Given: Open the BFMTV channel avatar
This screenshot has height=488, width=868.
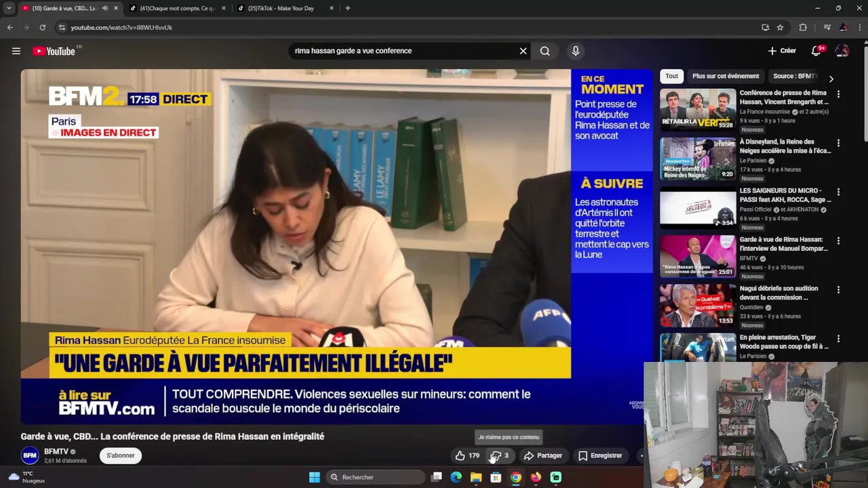Looking at the screenshot, I should [x=30, y=455].
